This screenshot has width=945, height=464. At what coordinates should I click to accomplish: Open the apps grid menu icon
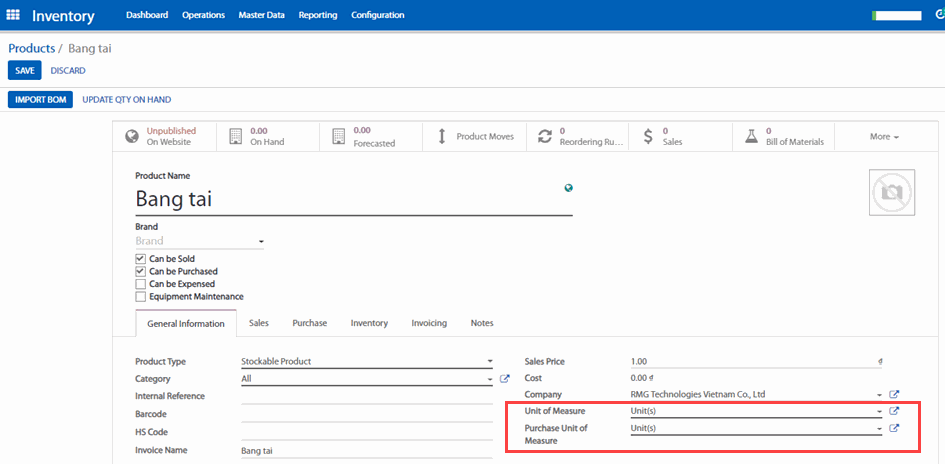(13, 16)
